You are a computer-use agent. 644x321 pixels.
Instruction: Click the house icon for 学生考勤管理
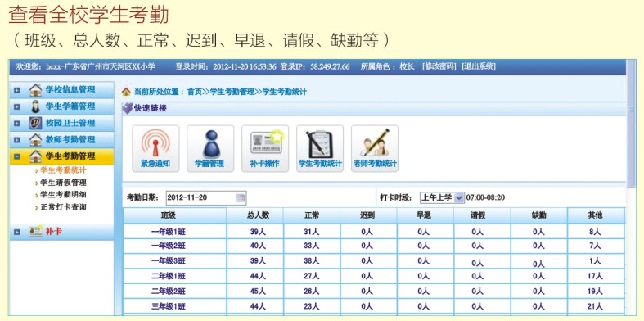point(36,156)
